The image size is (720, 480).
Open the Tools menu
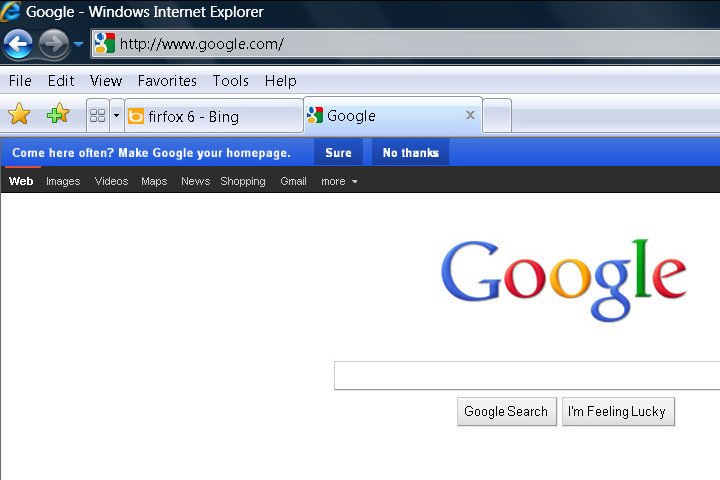tap(231, 81)
